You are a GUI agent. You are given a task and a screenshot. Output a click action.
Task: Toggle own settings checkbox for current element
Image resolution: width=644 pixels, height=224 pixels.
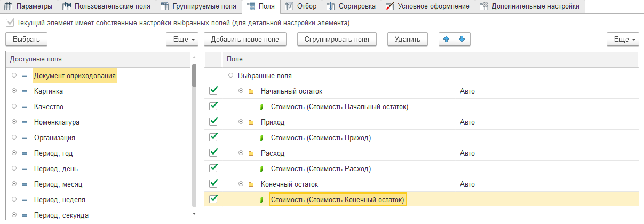click(10, 24)
